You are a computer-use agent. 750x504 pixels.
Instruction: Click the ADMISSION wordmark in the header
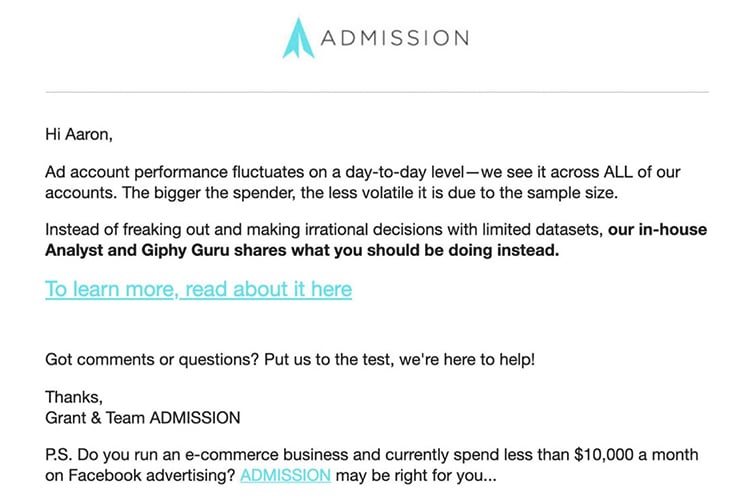click(394, 38)
